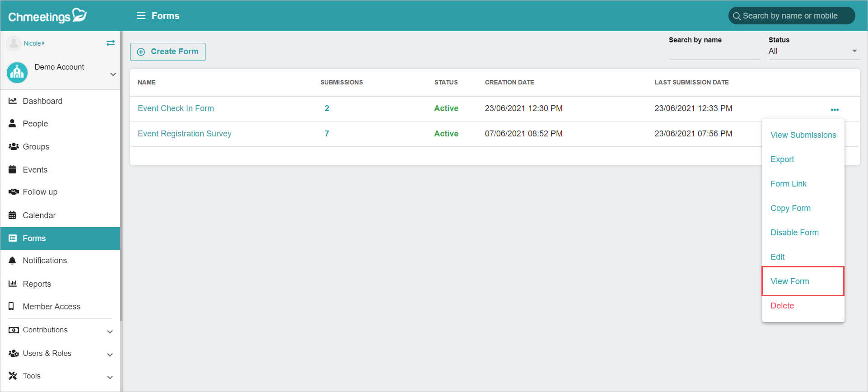Click the Reports bar chart icon
This screenshot has width=868, height=392.
[x=13, y=284]
